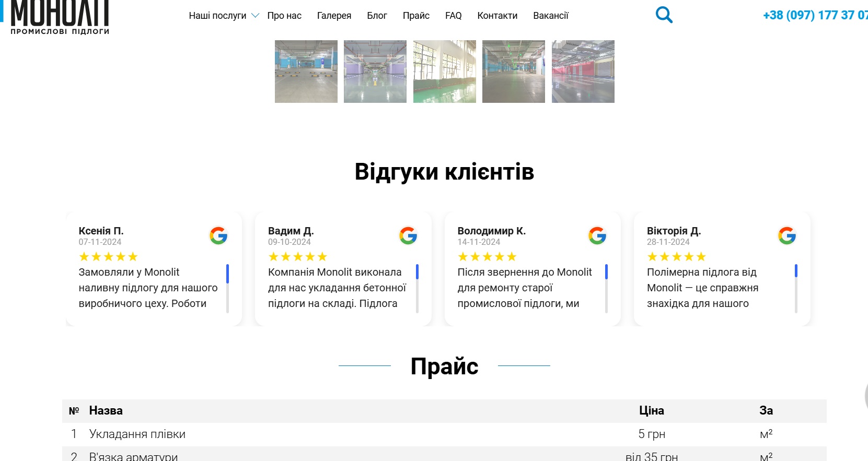The height and width of the screenshot is (461, 868).
Task: Open first parking garage gallery thumbnail
Action: (306, 72)
